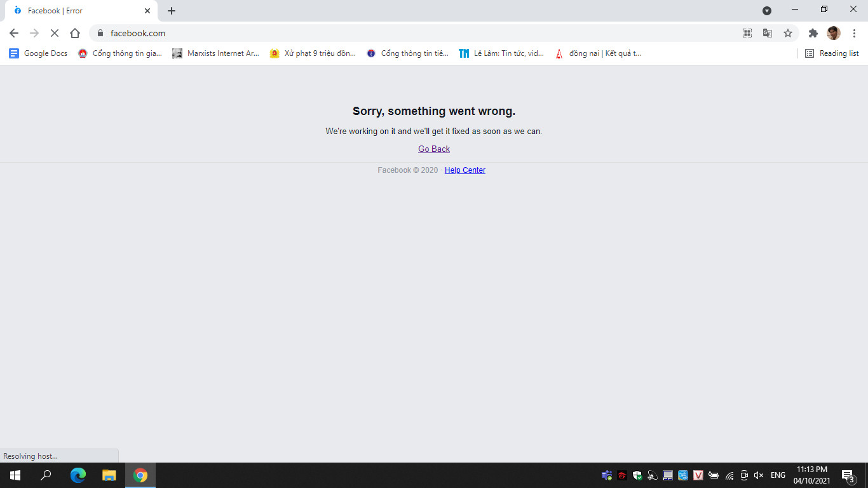Open the Marxists Internet Ar... bookmark
868x488 pixels.
216,53
